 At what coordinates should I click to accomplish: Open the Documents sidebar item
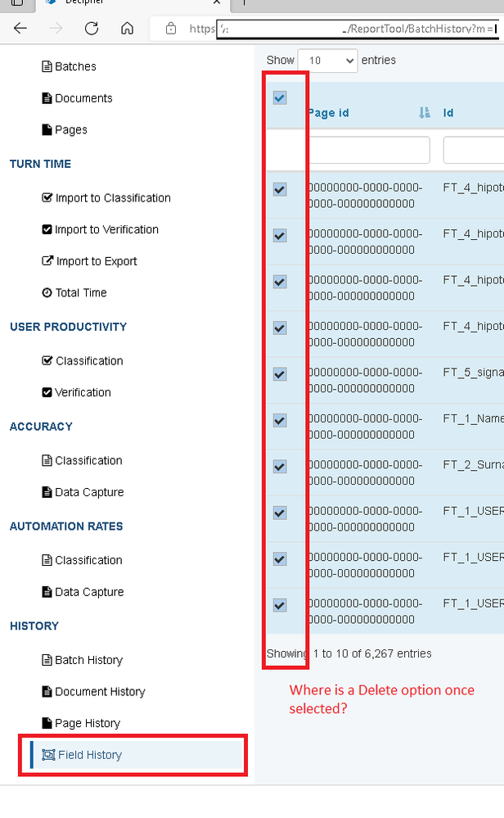pyautogui.click(x=83, y=98)
